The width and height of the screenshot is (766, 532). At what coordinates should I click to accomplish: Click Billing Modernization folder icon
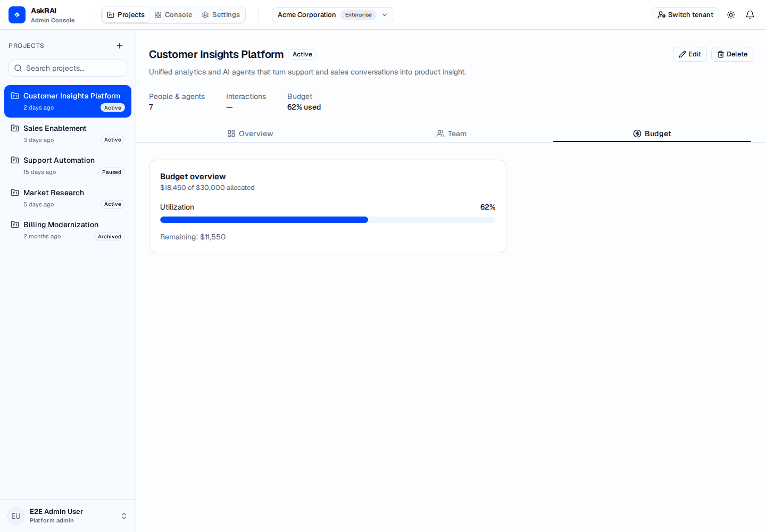pyautogui.click(x=15, y=225)
